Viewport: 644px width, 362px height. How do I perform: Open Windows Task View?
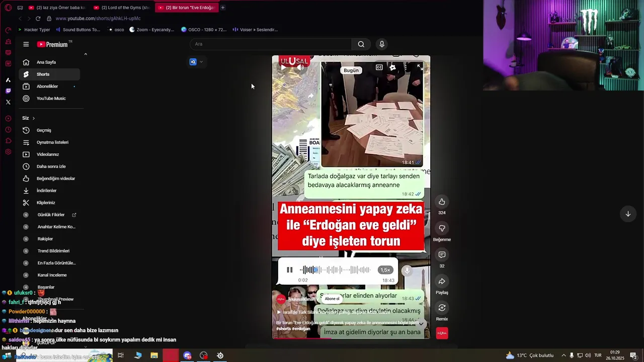pyautogui.click(x=121, y=355)
